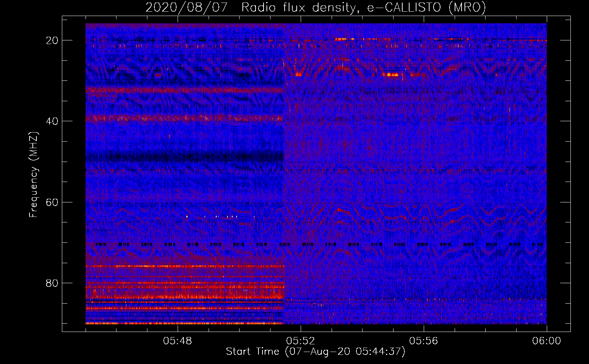
Task: Click the 05:56 time tick label
Action: tap(424, 341)
